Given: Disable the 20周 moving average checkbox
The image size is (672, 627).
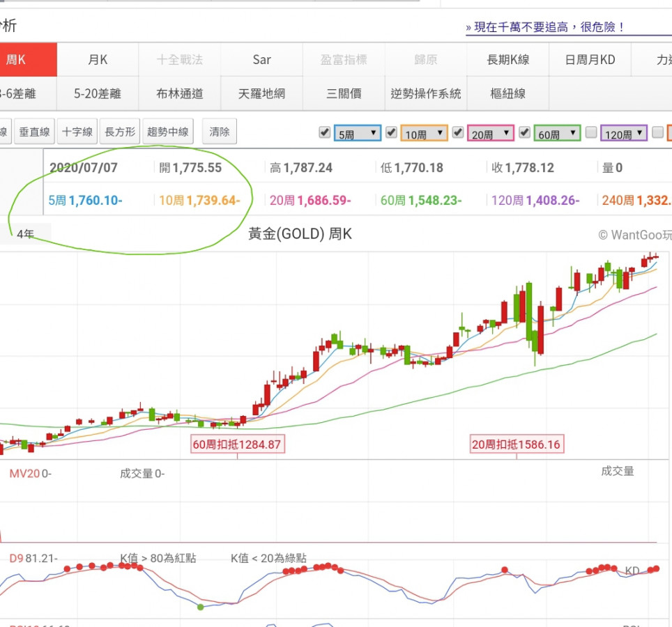Looking at the screenshot, I should coord(458,132).
